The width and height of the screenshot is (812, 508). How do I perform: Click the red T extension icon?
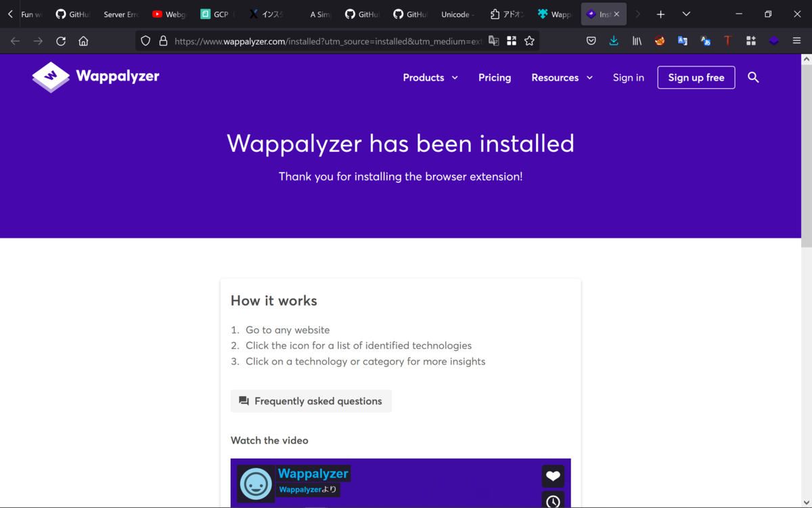pyautogui.click(x=727, y=41)
